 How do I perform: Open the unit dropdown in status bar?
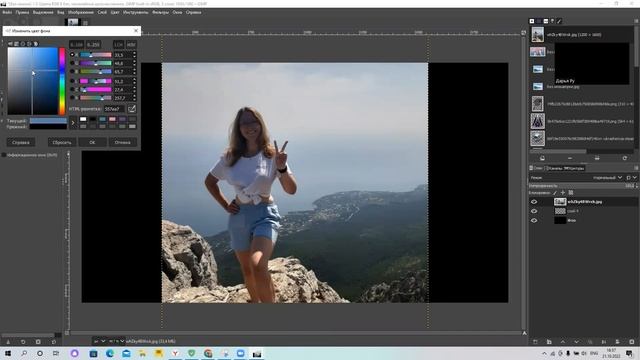tap(99, 341)
